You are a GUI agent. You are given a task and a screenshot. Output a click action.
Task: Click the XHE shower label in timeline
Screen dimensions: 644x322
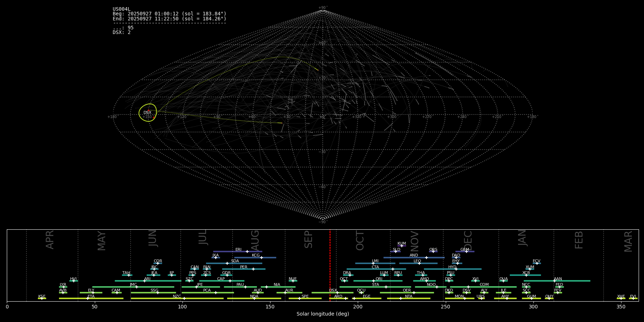(621, 297)
